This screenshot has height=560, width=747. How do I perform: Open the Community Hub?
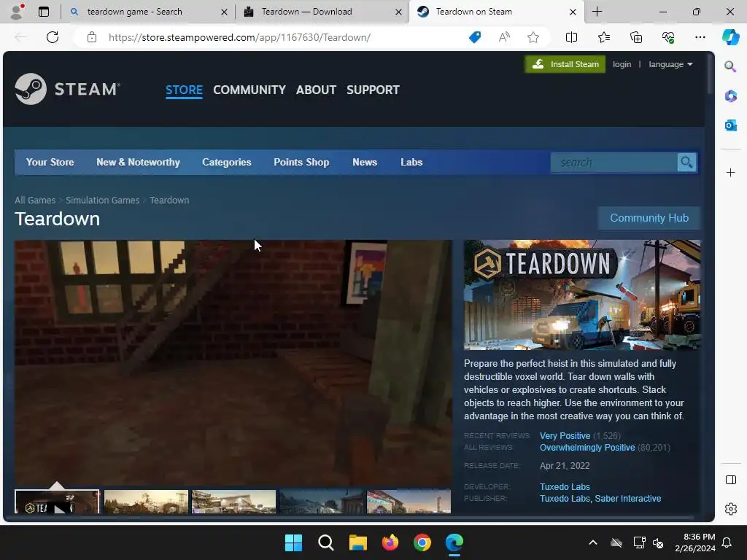click(649, 218)
